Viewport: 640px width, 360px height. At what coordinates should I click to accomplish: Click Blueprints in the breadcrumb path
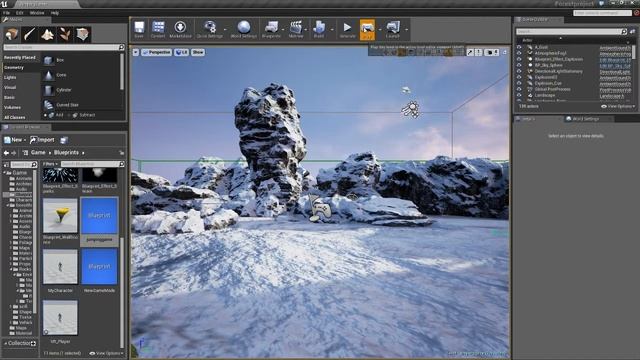click(x=66, y=152)
